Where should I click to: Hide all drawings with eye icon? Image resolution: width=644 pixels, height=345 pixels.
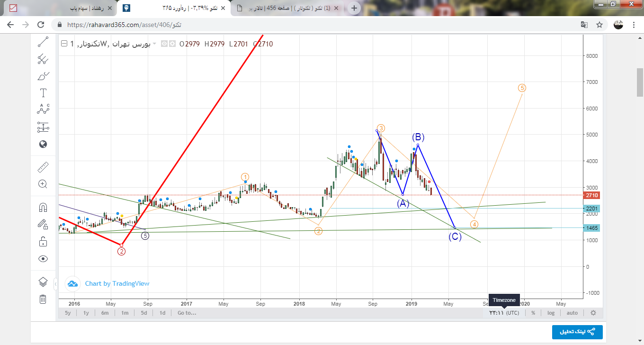click(x=43, y=258)
